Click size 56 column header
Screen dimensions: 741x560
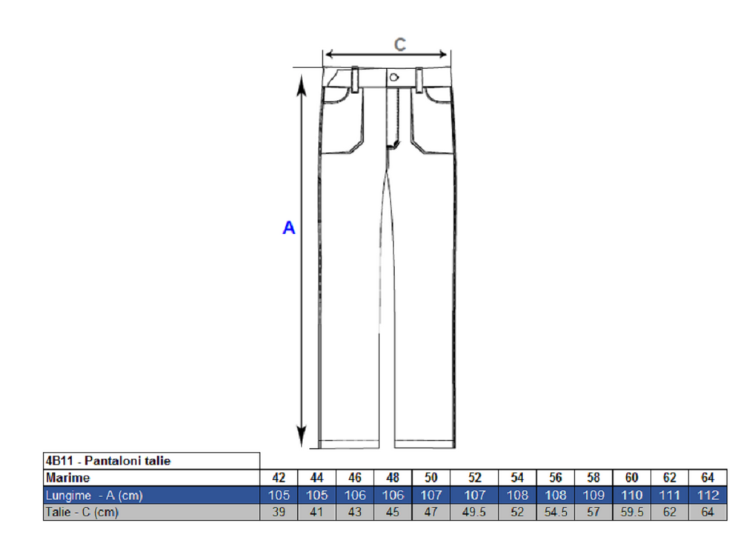pyautogui.click(x=555, y=478)
